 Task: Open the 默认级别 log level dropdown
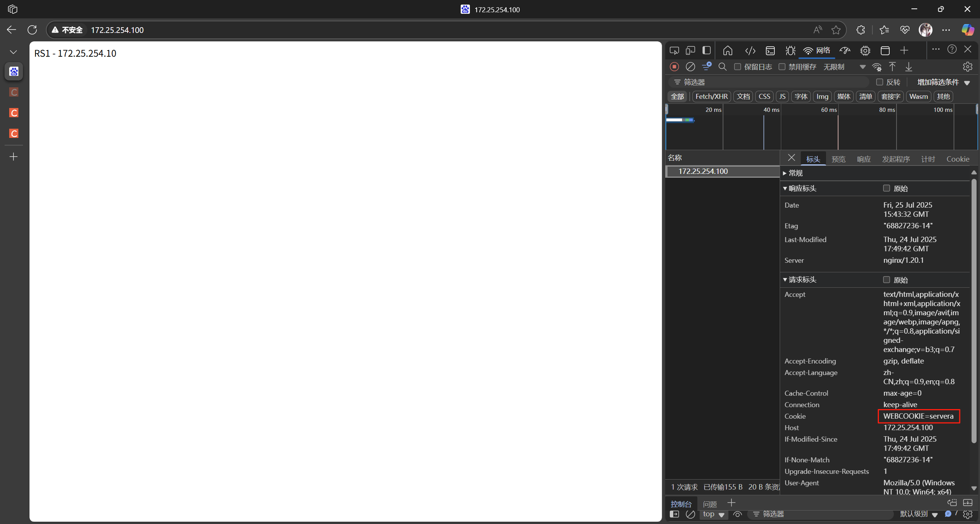click(x=918, y=514)
